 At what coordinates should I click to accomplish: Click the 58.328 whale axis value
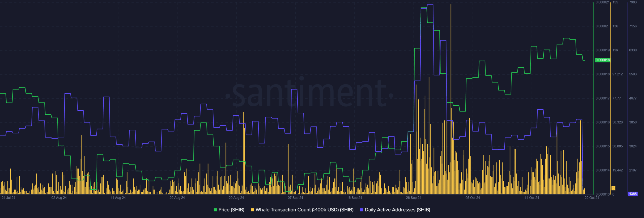(x=618, y=122)
